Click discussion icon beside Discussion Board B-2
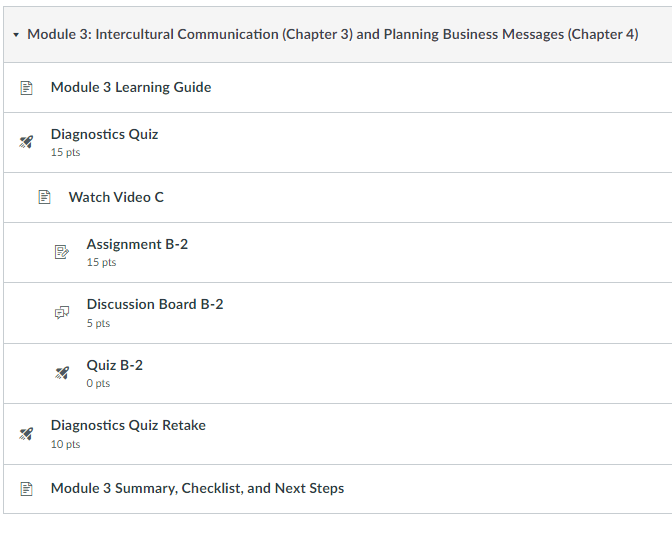The width and height of the screenshot is (672, 541). click(x=62, y=313)
